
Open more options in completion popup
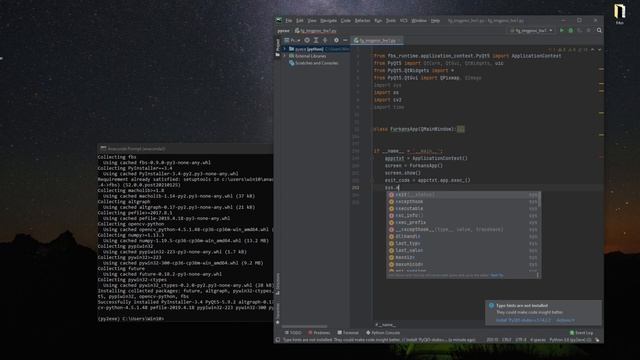538,275
